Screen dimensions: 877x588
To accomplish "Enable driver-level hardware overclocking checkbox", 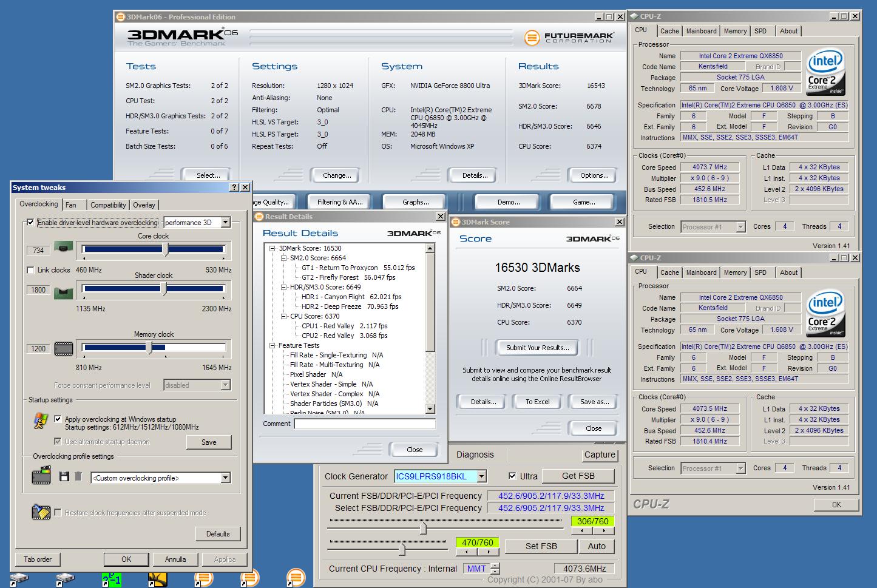I will (x=30, y=223).
